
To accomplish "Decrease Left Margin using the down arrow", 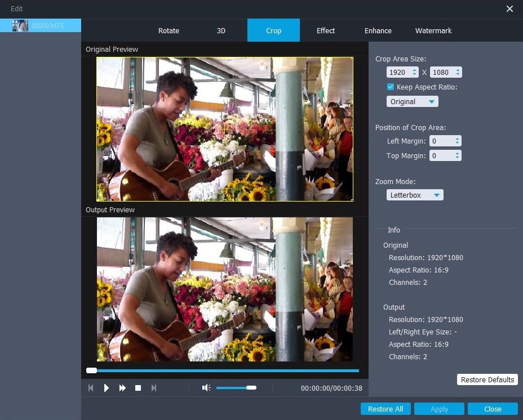I will (x=458, y=144).
